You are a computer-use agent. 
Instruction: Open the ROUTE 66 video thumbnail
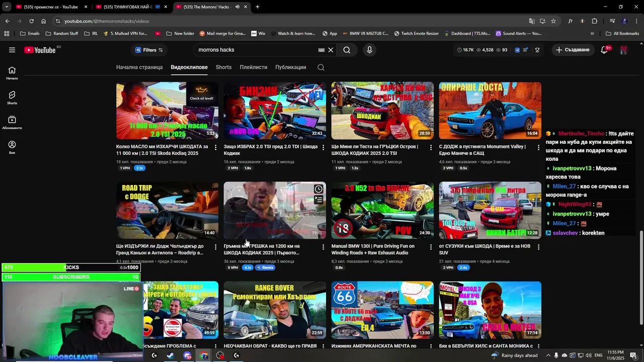tap(382, 310)
